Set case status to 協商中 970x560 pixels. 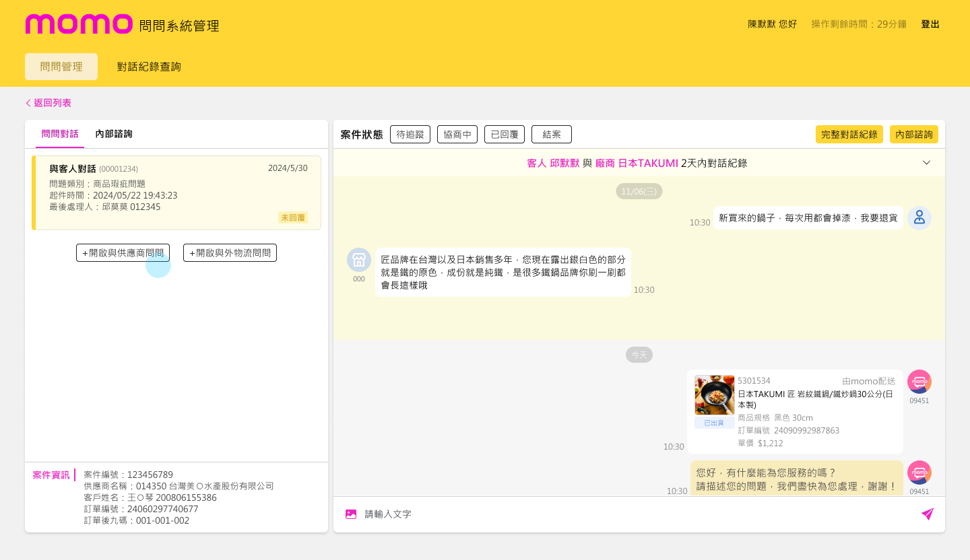click(x=457, y=134)
